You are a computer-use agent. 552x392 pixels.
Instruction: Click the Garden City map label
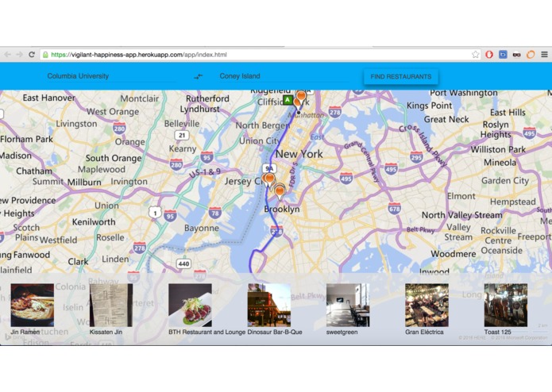505,181
